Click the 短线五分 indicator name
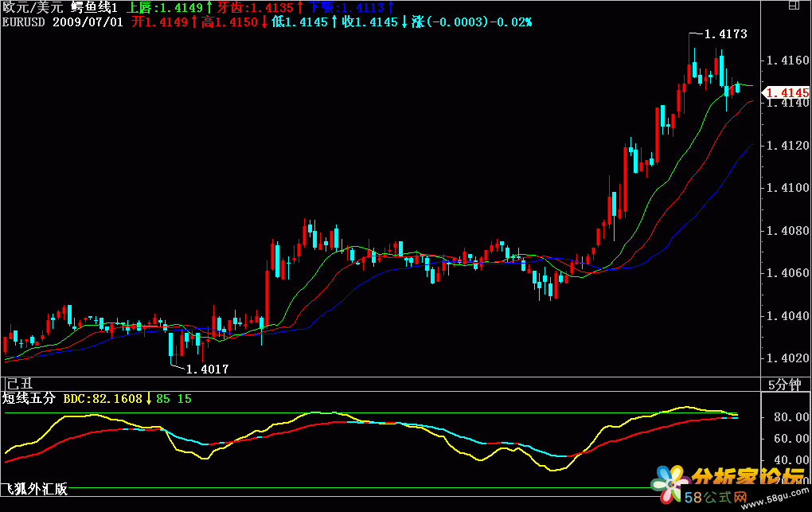Image resolution: width=812 pixels, height=512 pixels. 29,398
